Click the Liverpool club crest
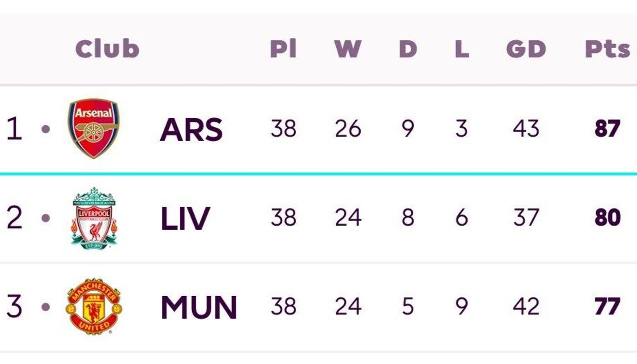This screenshot has height=364, width=637. pos(94,218)
